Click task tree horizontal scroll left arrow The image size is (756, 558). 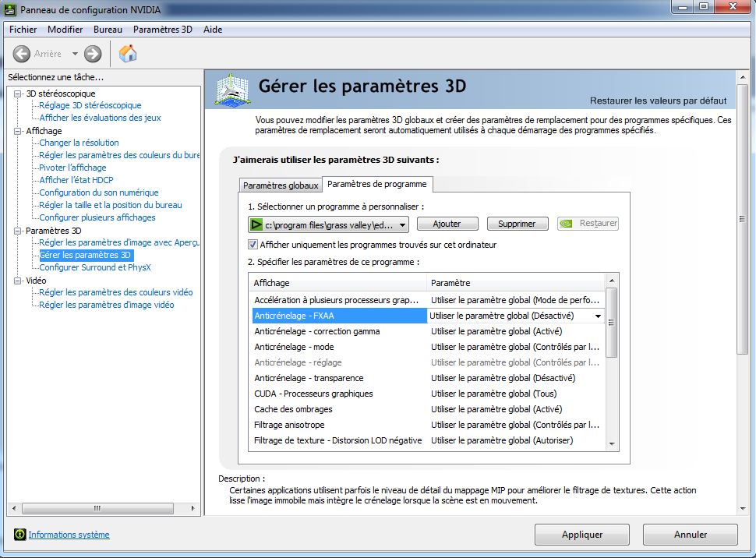[15, 508]
